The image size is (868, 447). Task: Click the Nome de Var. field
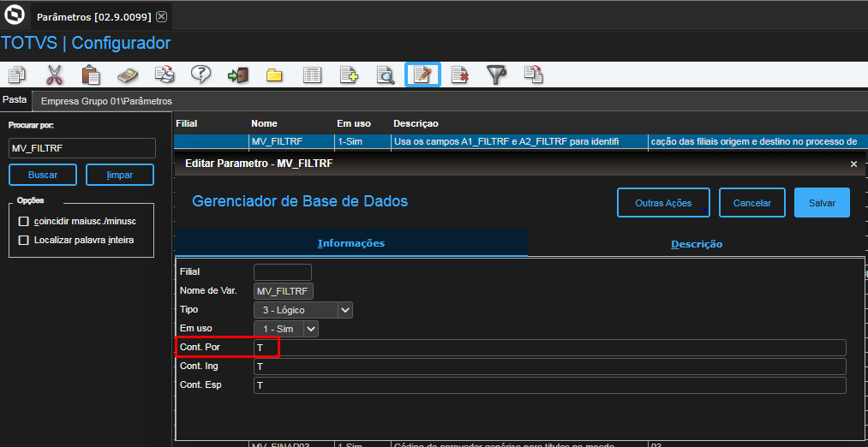coord(284,291)
